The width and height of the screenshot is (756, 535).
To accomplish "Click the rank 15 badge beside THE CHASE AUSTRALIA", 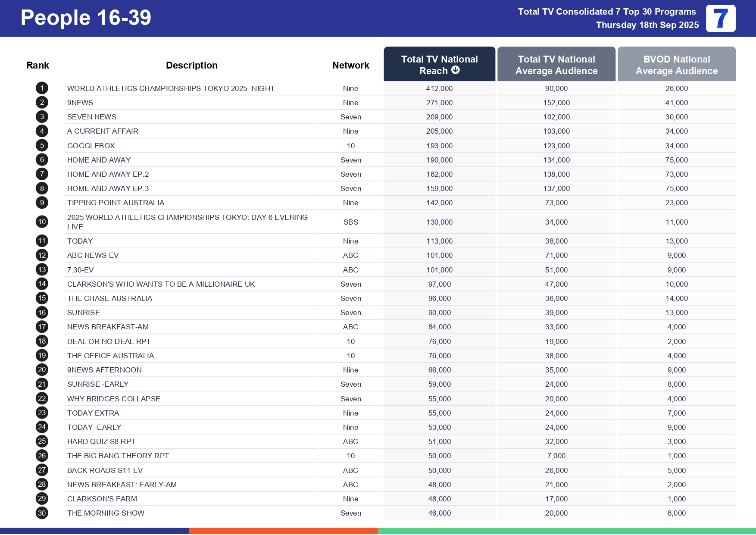I will [x=42, y=298].
